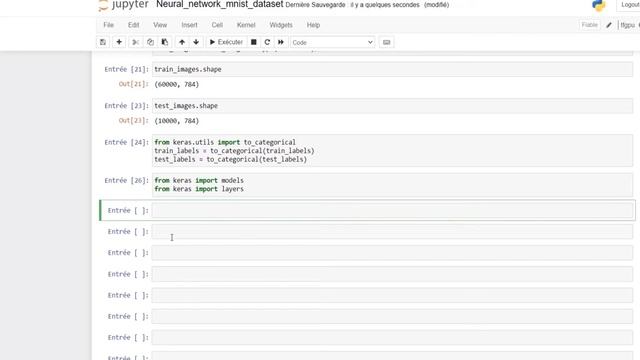Click the Entrée [26] prompt label

pos(126,180)
